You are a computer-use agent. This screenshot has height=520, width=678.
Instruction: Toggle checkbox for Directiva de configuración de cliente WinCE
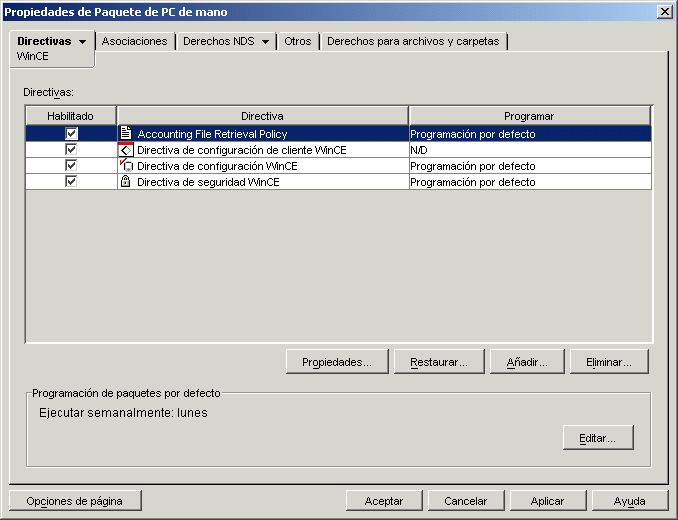[x=71, y=149]
